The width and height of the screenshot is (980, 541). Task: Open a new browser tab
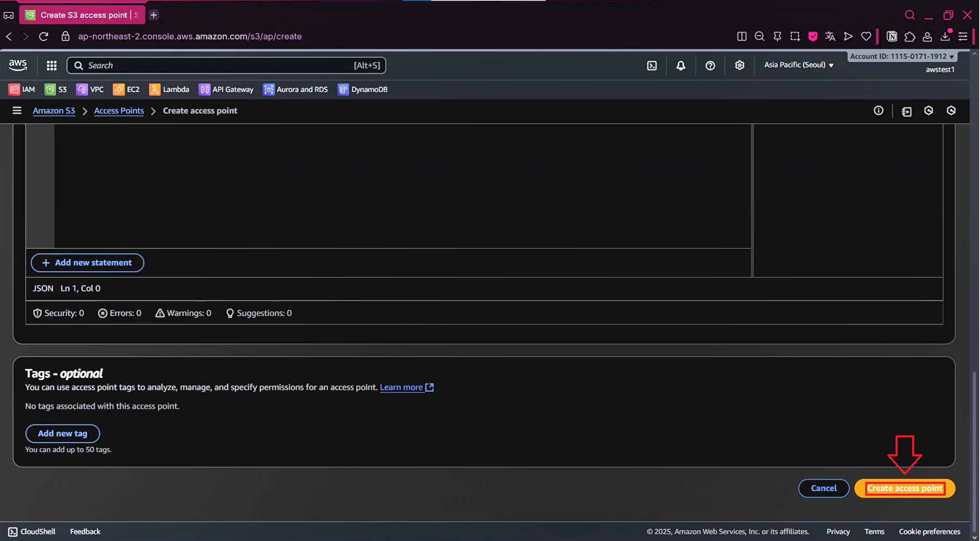pos(153,15)
